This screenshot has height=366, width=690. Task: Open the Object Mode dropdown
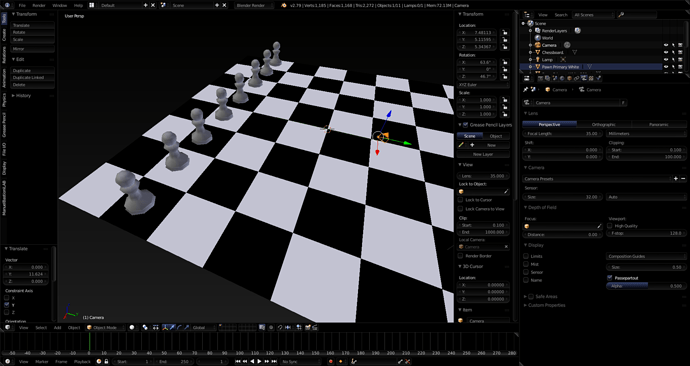click(x=106, y=327)
